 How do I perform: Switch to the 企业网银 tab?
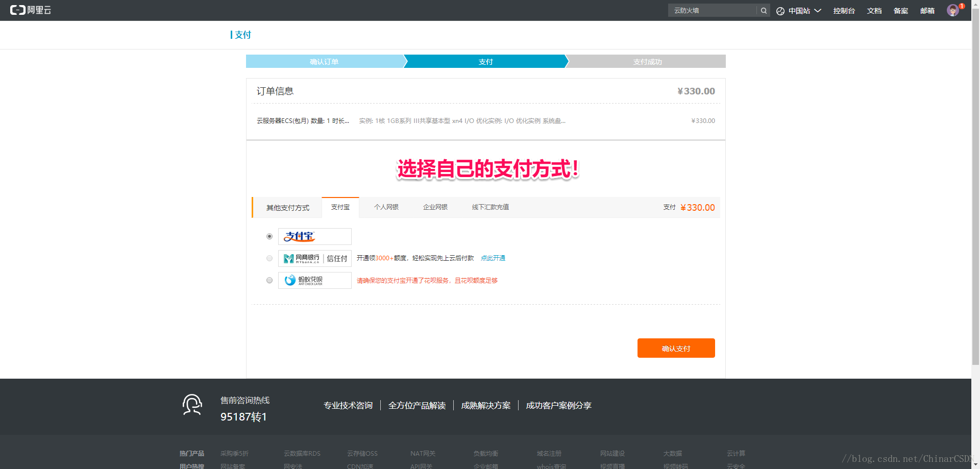(435, 207)
